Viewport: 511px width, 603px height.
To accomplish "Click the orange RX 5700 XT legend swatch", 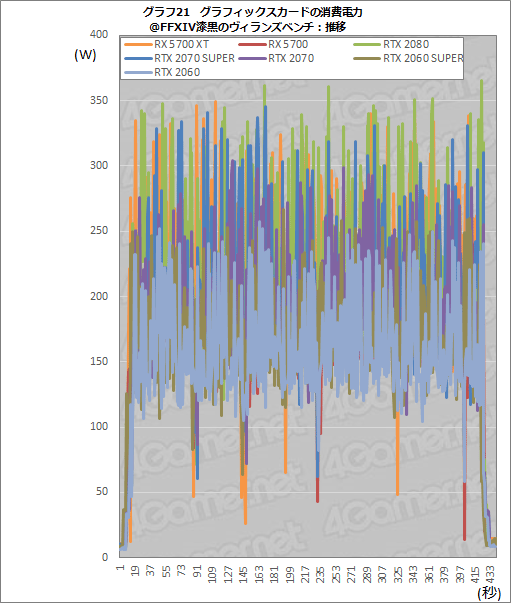I will click(138, 45).
